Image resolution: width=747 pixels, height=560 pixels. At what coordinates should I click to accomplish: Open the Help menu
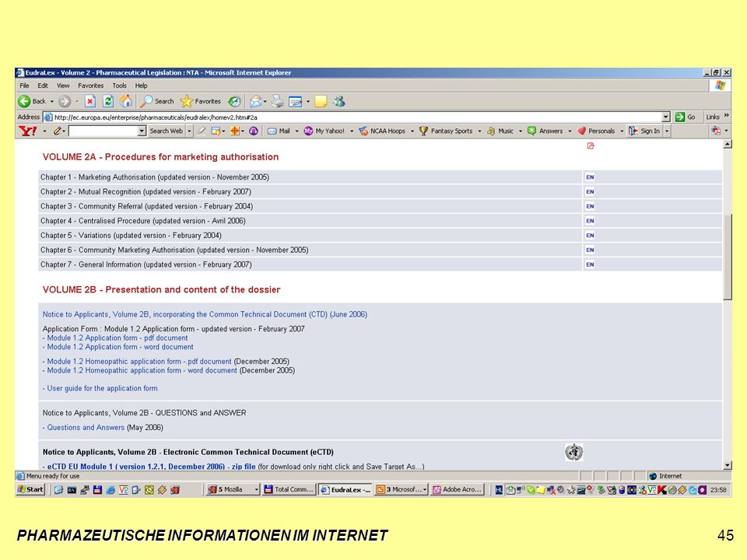(x=141, y=86)
